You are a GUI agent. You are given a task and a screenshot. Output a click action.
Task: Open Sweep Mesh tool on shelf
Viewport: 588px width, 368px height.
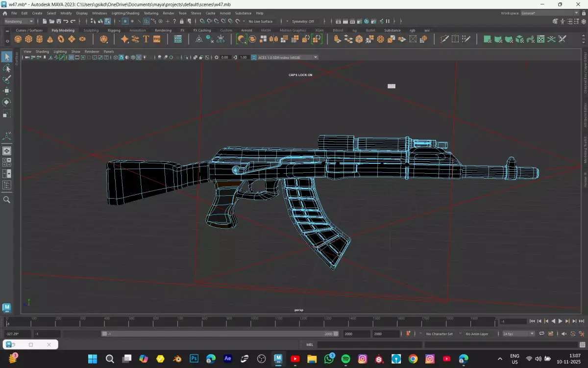tap(135, 39)
